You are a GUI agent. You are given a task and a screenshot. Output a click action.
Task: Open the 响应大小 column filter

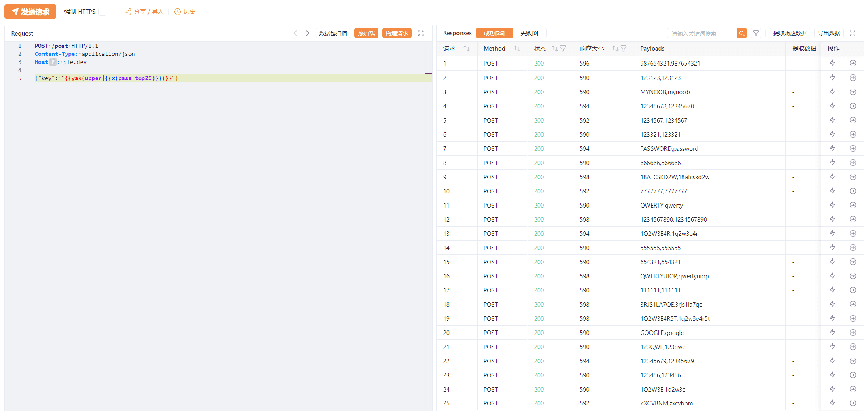[624, 49]
